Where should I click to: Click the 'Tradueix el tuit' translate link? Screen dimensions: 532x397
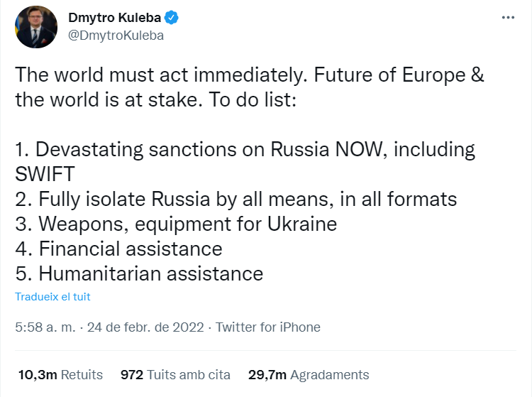[x=52, y=297]
